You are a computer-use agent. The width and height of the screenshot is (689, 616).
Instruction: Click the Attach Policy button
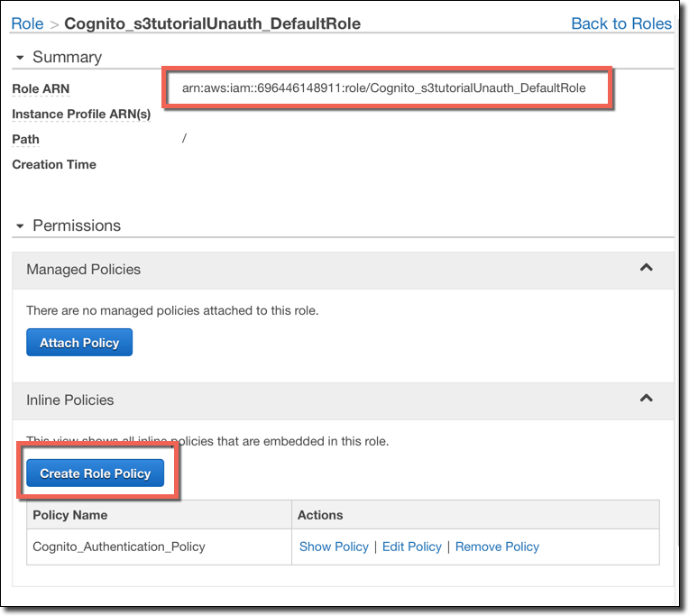pyautogui.click(x=79, y=342)
